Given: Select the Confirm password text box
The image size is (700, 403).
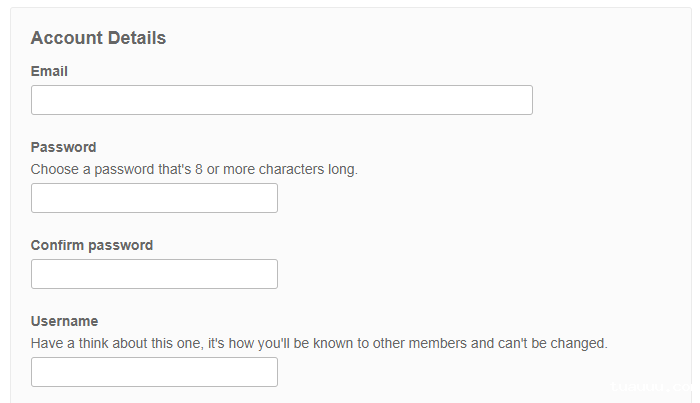Looking at the screenshot, I should 154,274.
